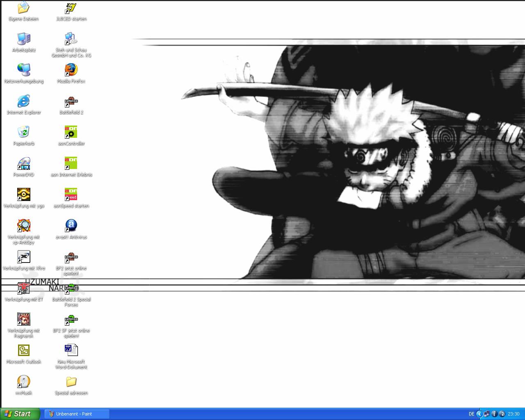The image size is (525, 420).
Task: Click the DE language indicator
Action: click(x=471, y=414)
